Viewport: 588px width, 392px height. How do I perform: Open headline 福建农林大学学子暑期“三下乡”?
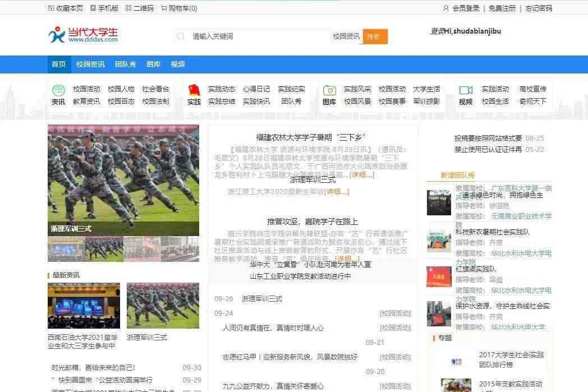311,137
